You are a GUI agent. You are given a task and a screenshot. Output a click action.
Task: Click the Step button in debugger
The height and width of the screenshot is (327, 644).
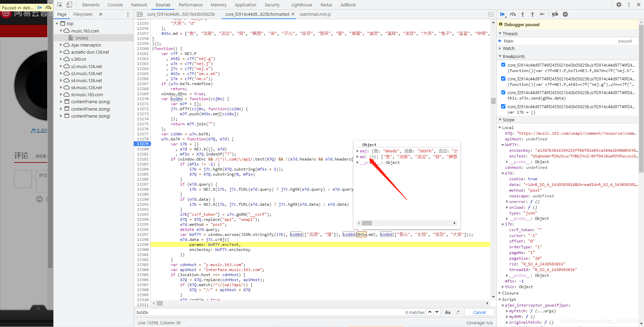[542, 14]
